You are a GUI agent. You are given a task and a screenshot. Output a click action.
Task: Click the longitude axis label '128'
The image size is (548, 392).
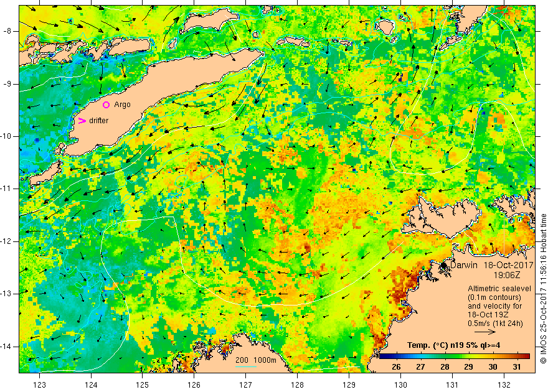click(x=298, y=385)
